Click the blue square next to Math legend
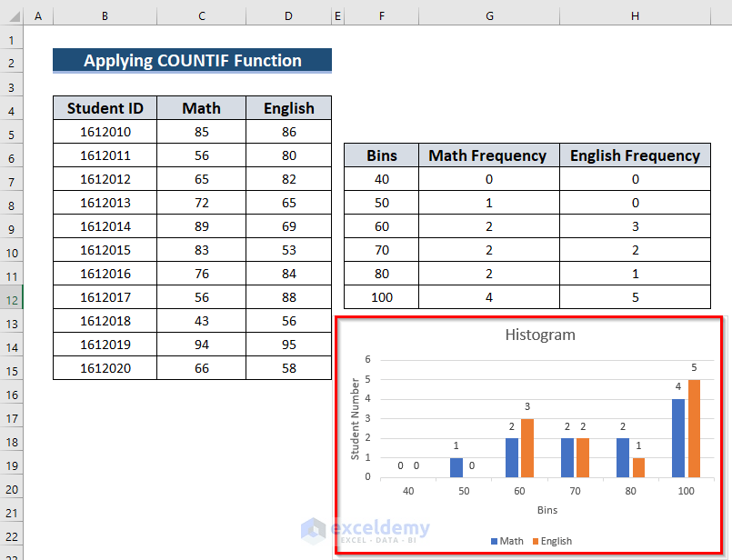 (x=494, y=540)
